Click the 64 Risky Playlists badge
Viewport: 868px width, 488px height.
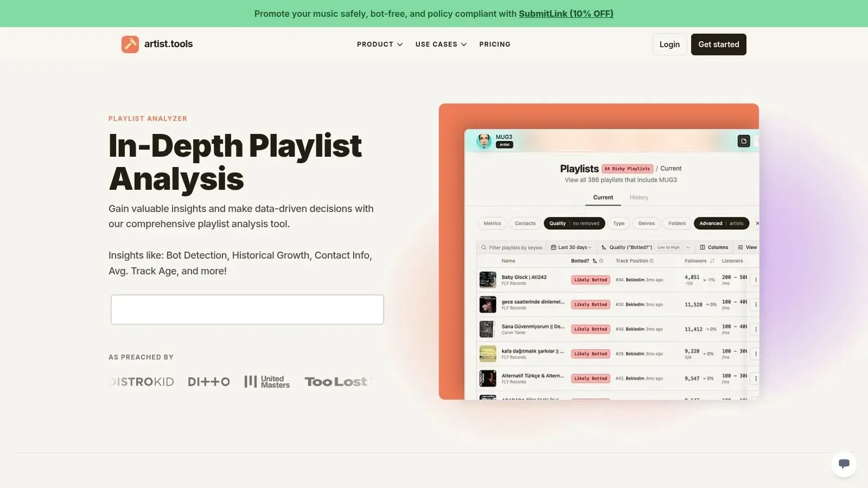click(x=627, y=169)
